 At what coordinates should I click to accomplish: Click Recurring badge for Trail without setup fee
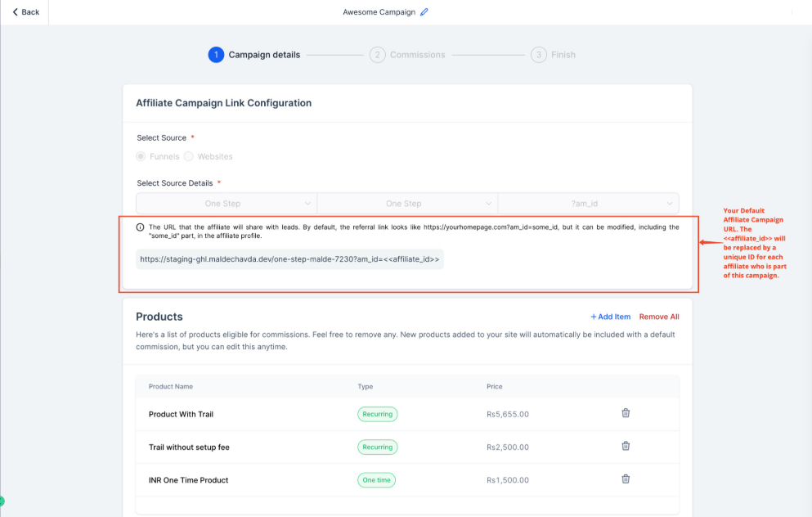click(x=378, y=447)
